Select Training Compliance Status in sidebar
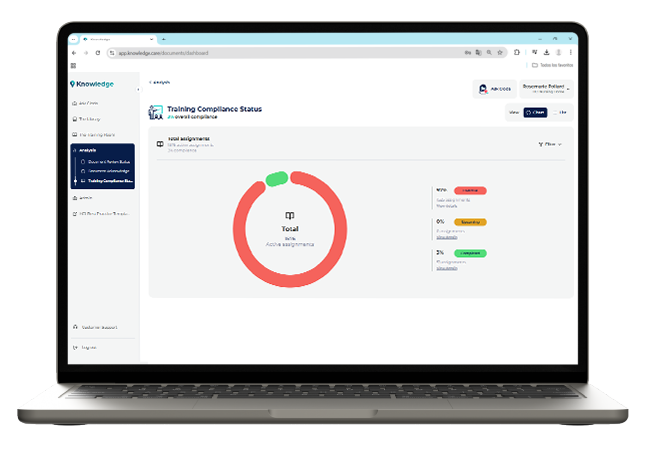The height and width of the screenshot is (449, 648). coord(108,181)
